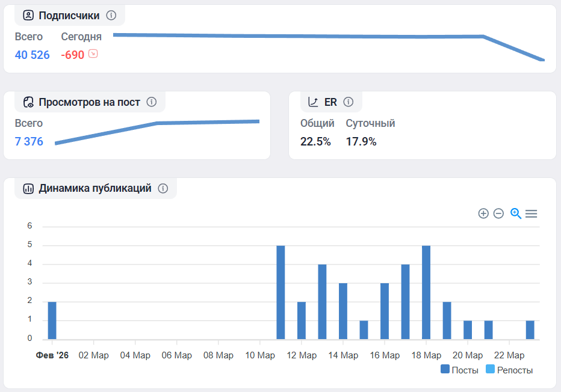Zoom out the chart with minus icon
561x392 pixels.
point(498,213)
